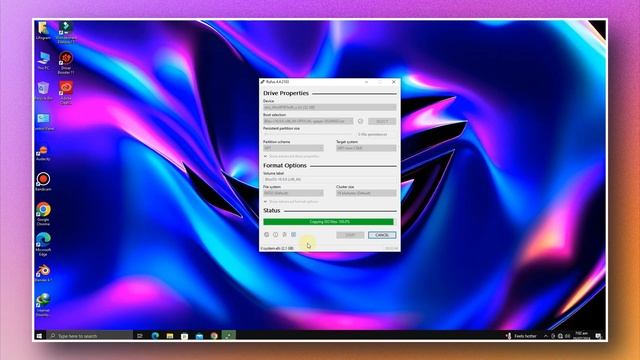Open the Device dropdown in Rufus

tap(329, 107)
